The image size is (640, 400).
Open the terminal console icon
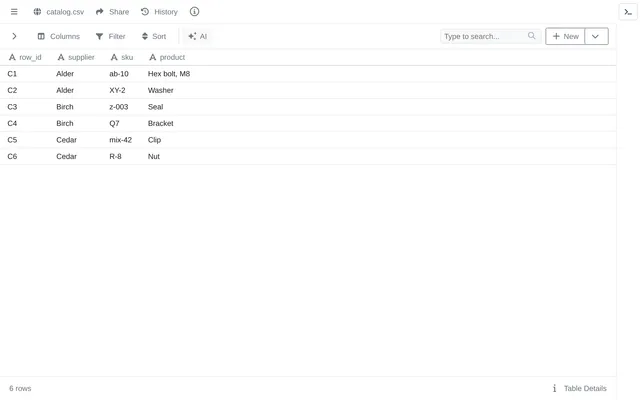(x=628, y=12)
